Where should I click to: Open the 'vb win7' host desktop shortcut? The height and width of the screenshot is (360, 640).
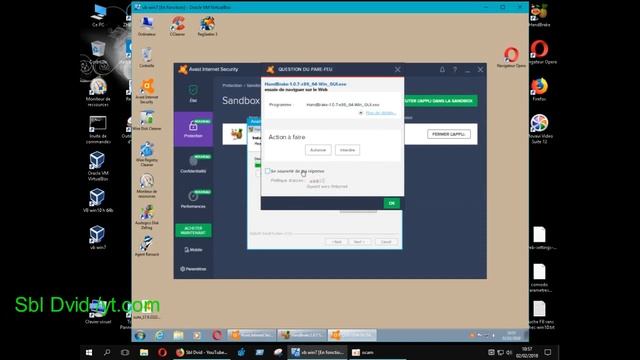coord(98,238)
